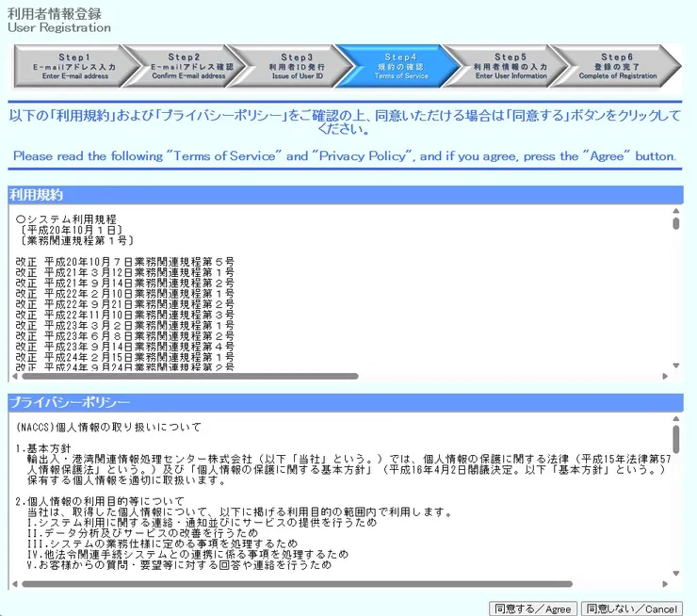
Task: Click the 同意する／Agree button
Action: (532, 608)
